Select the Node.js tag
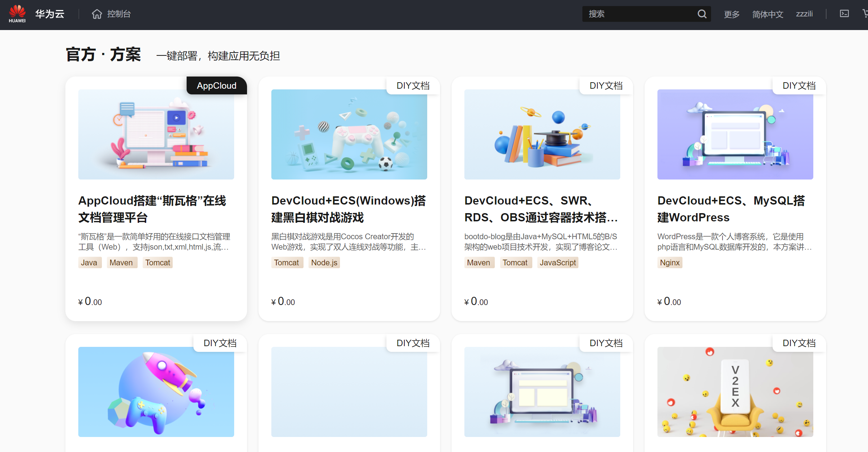 pos(324,263)
